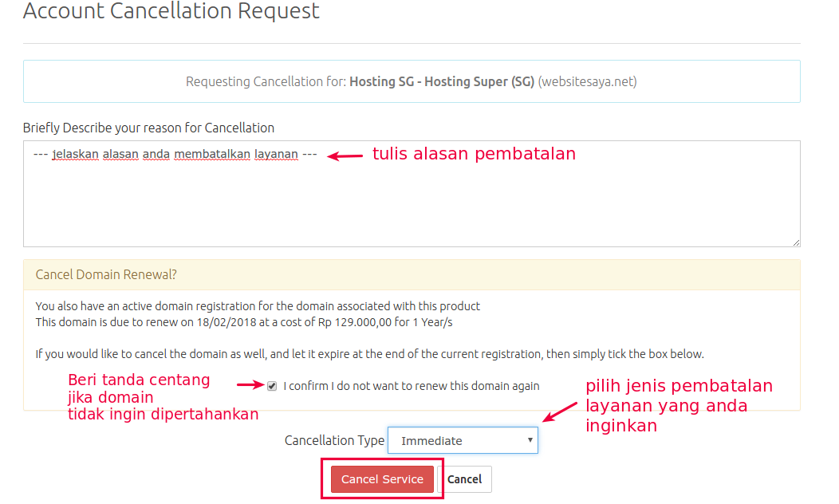Click red arrow pointing at Cancellation Type dropdown
The height and width of the screenshot is (504, 839).
click(x=560, y=411)
